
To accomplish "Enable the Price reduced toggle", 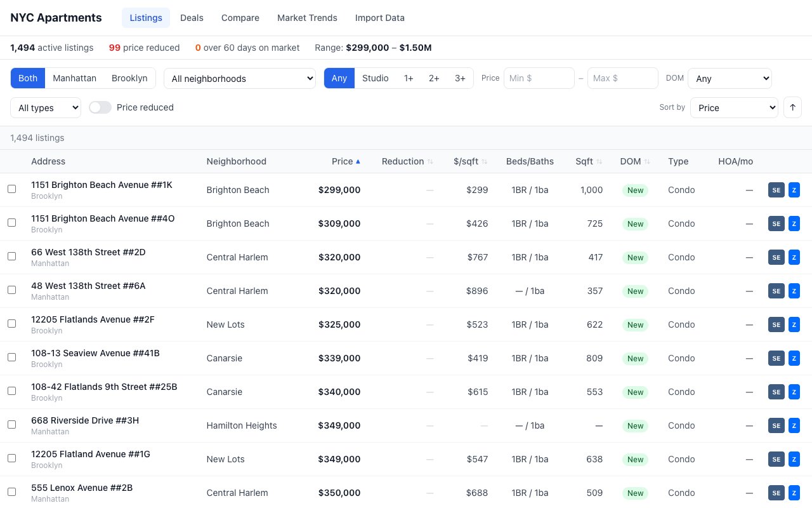I will coord(100,107).
